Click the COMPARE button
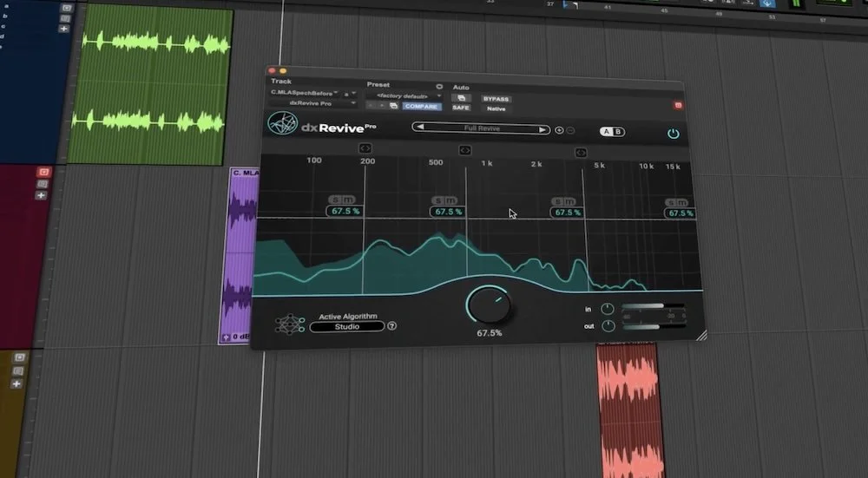Image resolution: width=868 pixels, height=478 pixels. tap(421, 106)
